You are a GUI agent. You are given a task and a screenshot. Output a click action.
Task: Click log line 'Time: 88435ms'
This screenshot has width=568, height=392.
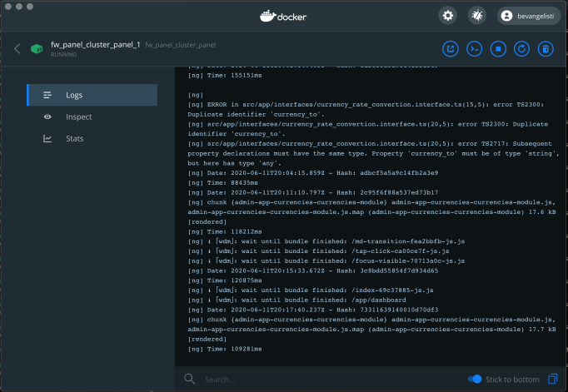click(222, 183)
